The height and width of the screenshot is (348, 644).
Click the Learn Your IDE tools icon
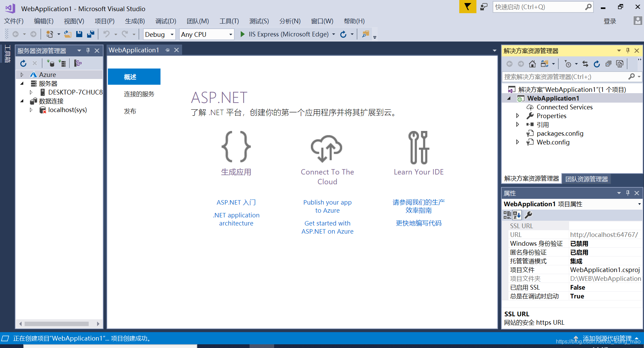[419, 148]
